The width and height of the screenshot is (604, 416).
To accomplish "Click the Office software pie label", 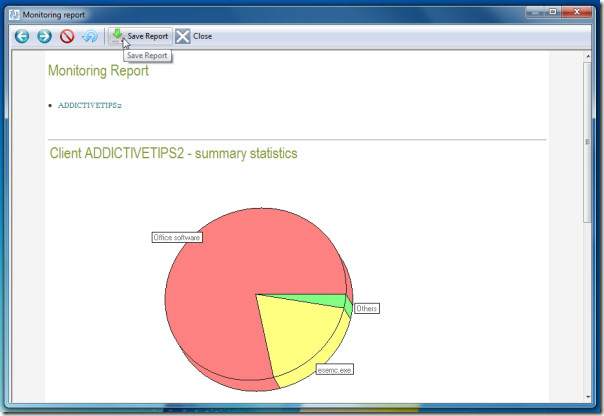I will (177, 237).
